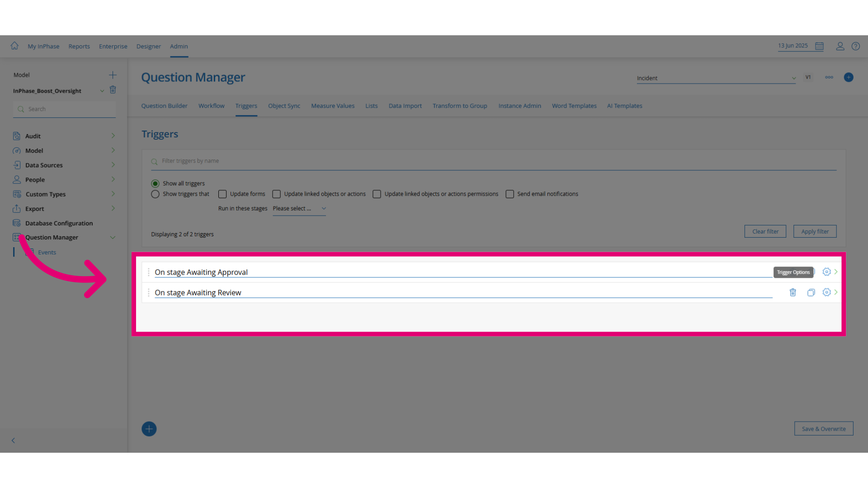
Task: Expand the Export section chevron
Action: 113,208
